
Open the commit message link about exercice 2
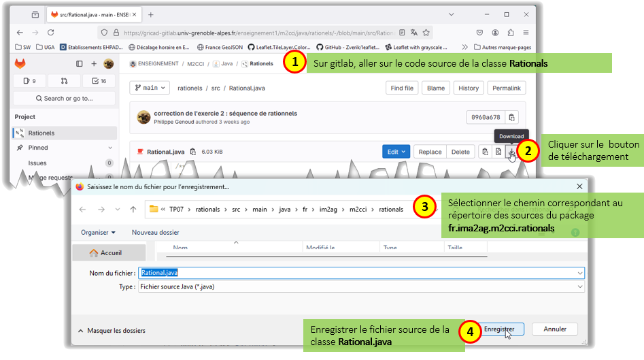[x=226, y=114]
